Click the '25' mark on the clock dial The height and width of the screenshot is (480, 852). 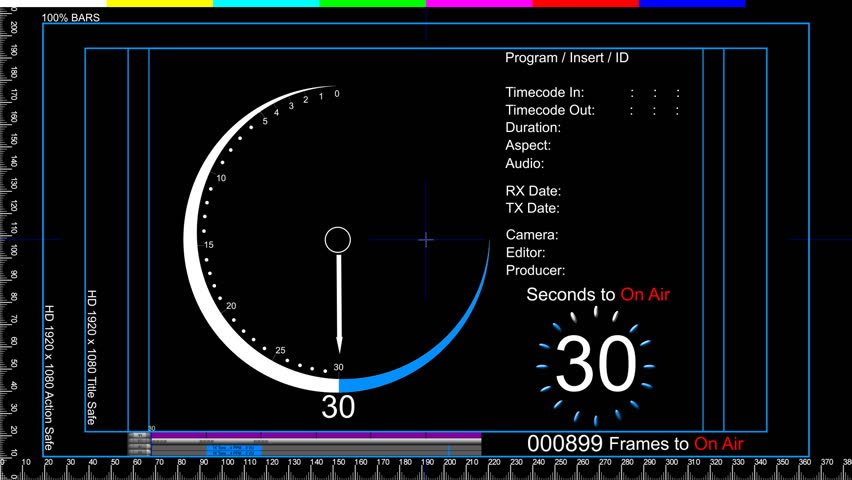(x=280, y=350)
